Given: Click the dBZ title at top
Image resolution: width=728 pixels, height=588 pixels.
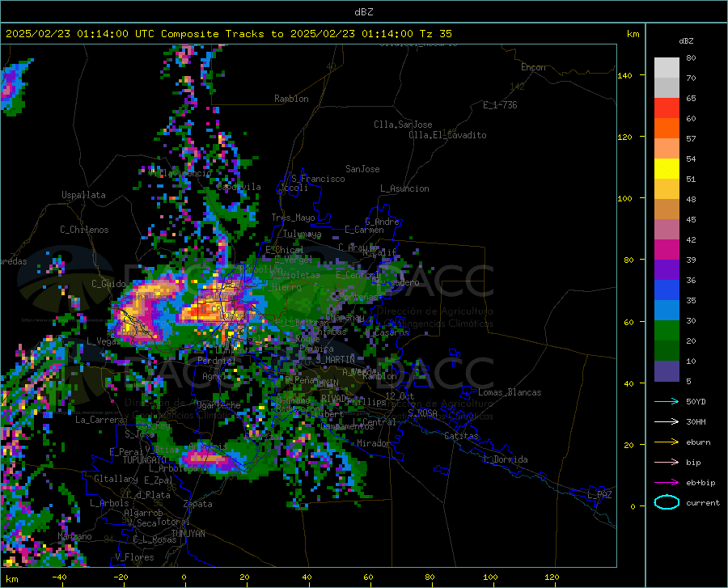Looking at the screenshot, I should click(x=363, y=12).
